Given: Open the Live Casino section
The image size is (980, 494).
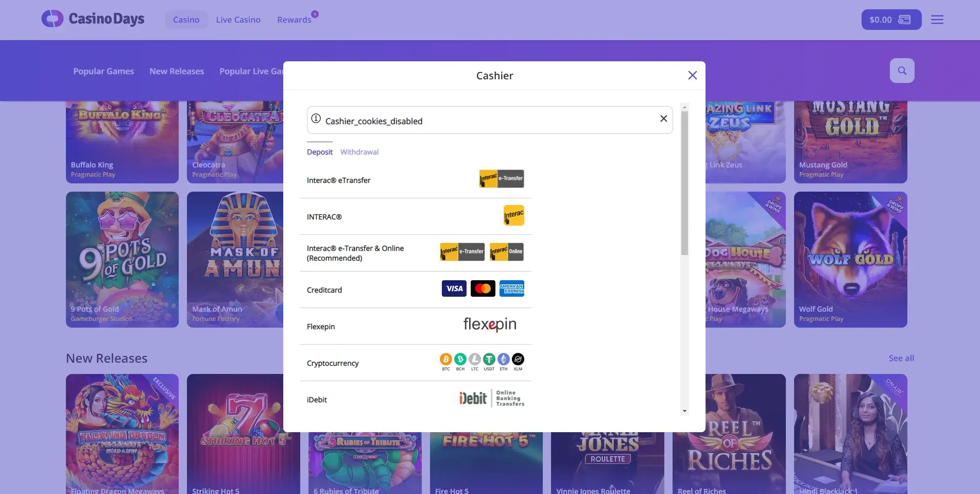Looking at the screenshot, I should click(238, 20).
